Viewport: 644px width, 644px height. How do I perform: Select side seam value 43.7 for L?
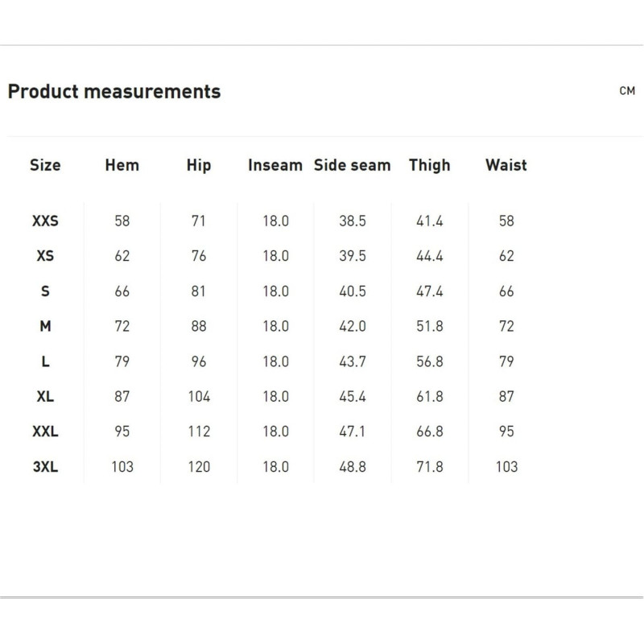(x=352, y=361)
